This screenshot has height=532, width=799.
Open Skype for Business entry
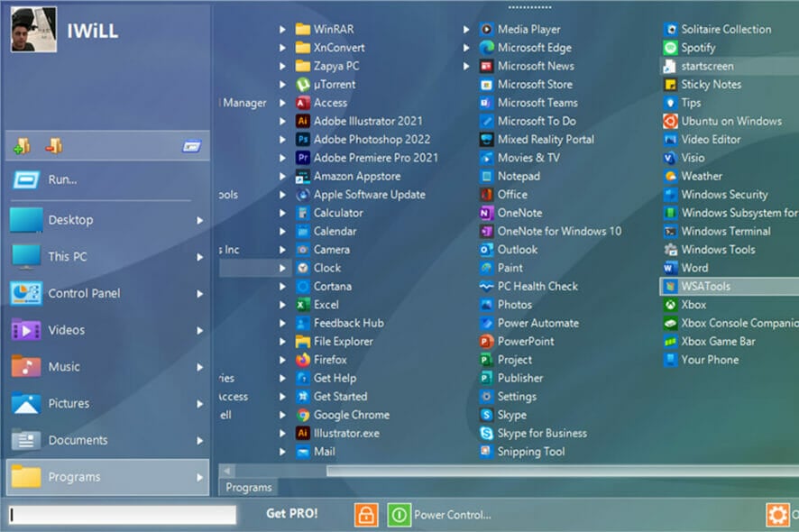tap(533, 433)
